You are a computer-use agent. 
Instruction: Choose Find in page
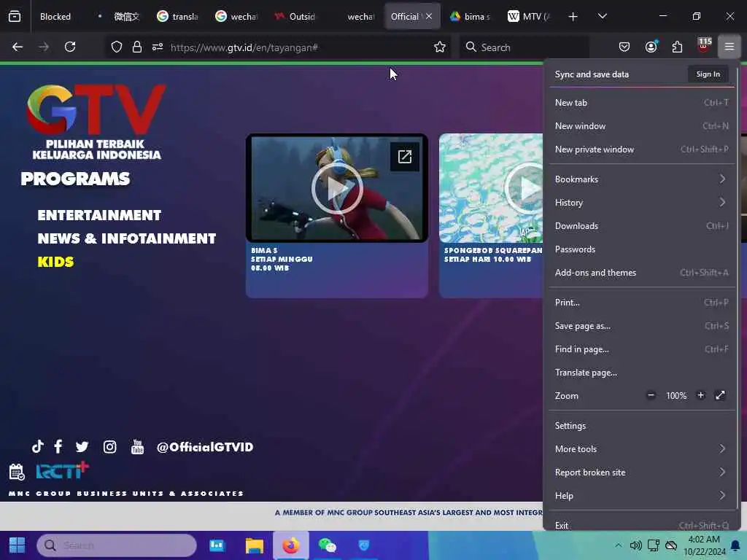[641, 349]
